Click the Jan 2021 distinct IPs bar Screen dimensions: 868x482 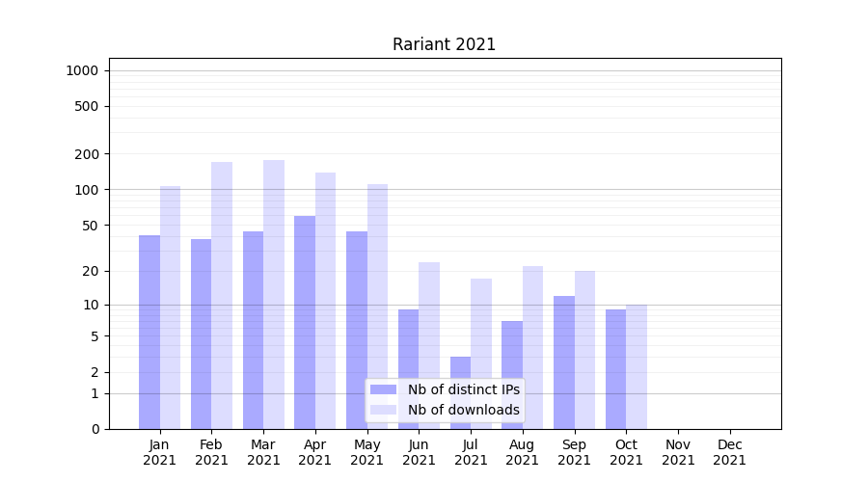149,332
